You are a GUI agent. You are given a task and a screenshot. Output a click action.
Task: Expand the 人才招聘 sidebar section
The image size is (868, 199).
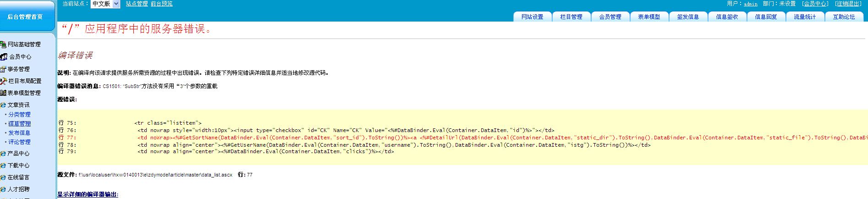[x=18, y=189]
